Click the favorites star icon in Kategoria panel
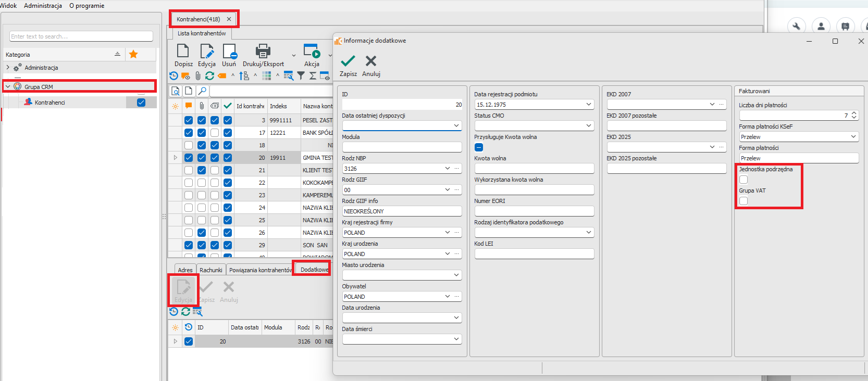The height and width of the screenshot is (381, 868). click(x=133, y=54)
